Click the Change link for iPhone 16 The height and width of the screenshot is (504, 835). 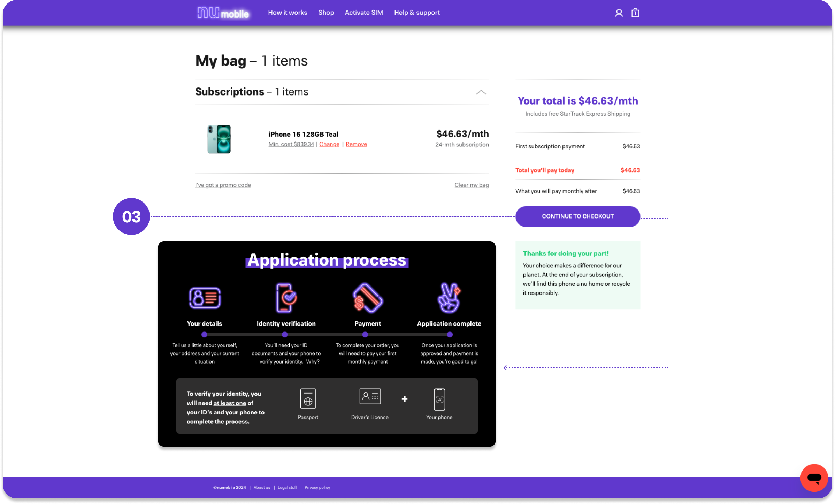click(x=329, y=144)
